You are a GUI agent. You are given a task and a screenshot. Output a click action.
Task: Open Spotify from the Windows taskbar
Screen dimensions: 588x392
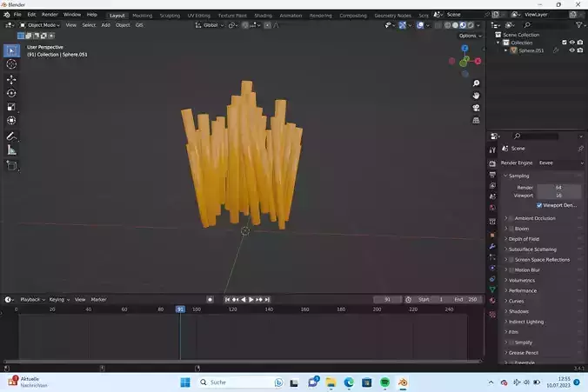click(384, 382)
